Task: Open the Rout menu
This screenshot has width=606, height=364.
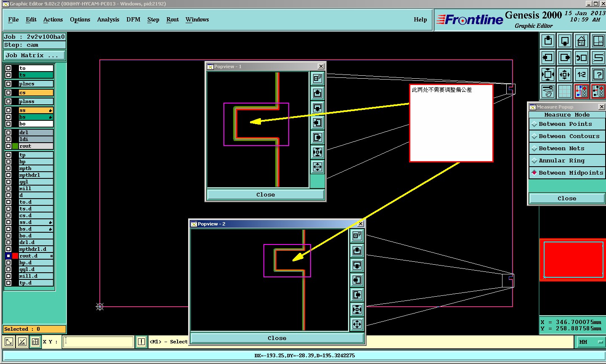Action: (173, 19)
